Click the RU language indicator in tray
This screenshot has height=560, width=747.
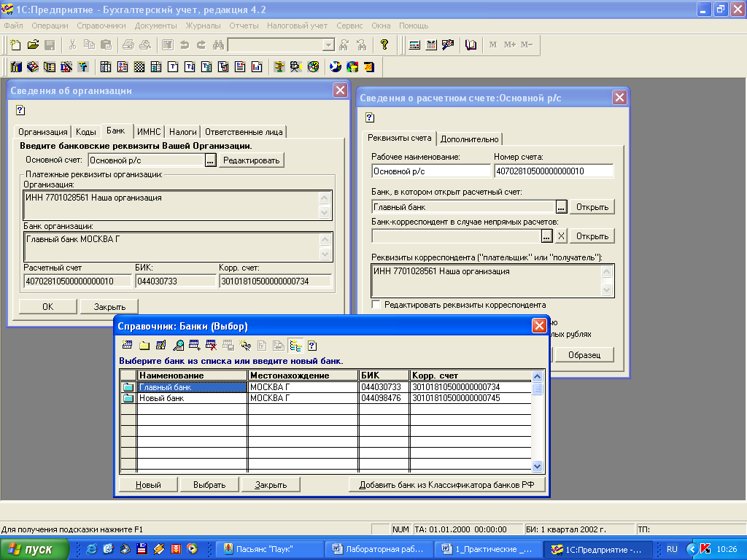click(x=672, y=549)
